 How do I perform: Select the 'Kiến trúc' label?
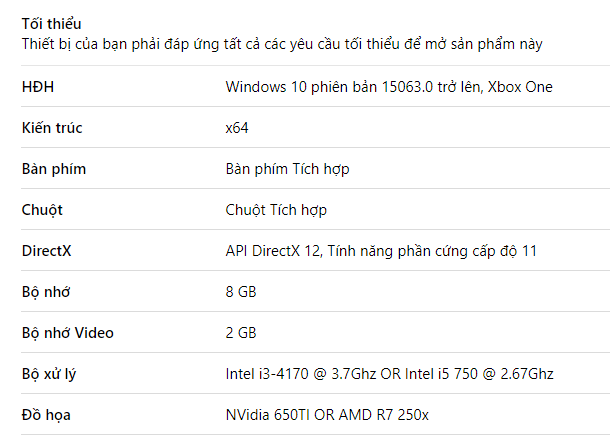pos(52,128)
